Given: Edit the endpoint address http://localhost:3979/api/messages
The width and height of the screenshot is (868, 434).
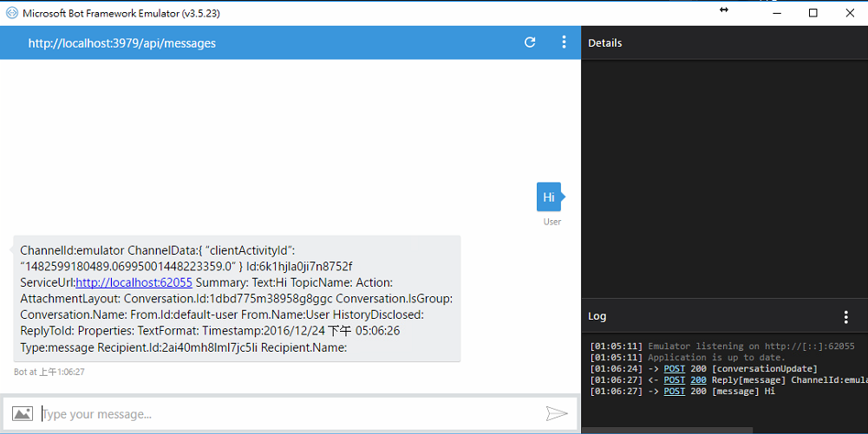Looking at the screenshot, I should (121, 43).
